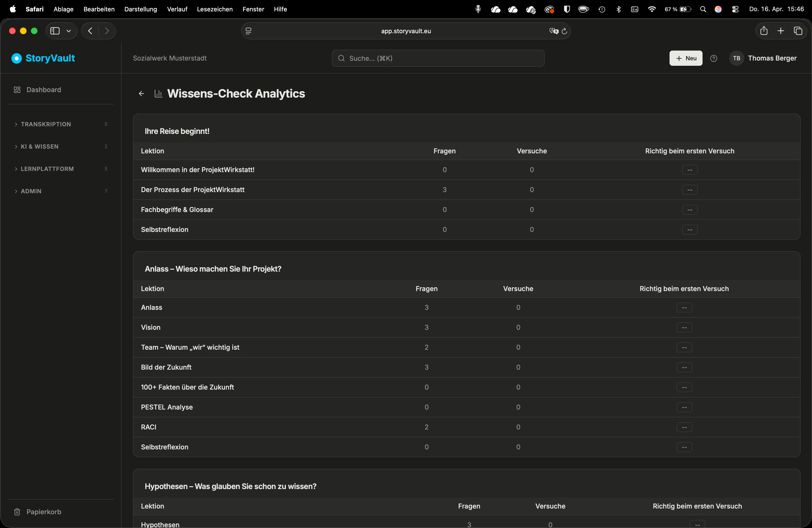Click the page settings icon in address bar

pyautogui.click(x=248, y=31)
